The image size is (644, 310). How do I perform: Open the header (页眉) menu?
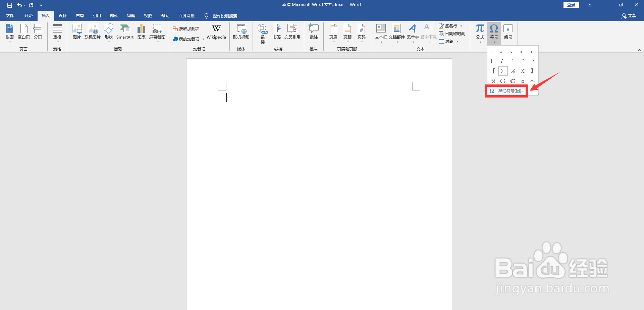[333, 33]
